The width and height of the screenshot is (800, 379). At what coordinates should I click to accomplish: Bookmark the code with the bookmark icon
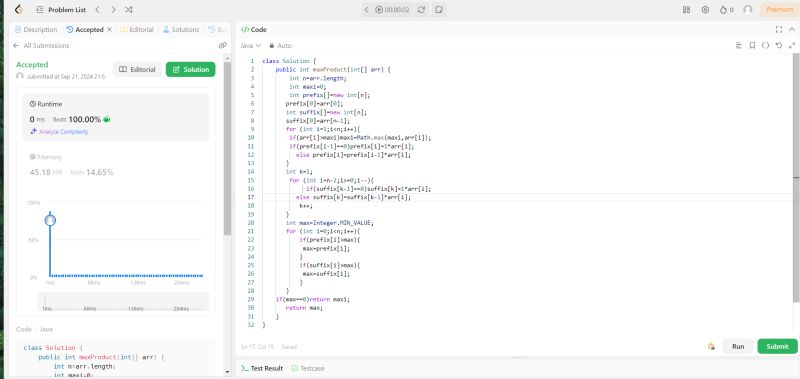752,45
